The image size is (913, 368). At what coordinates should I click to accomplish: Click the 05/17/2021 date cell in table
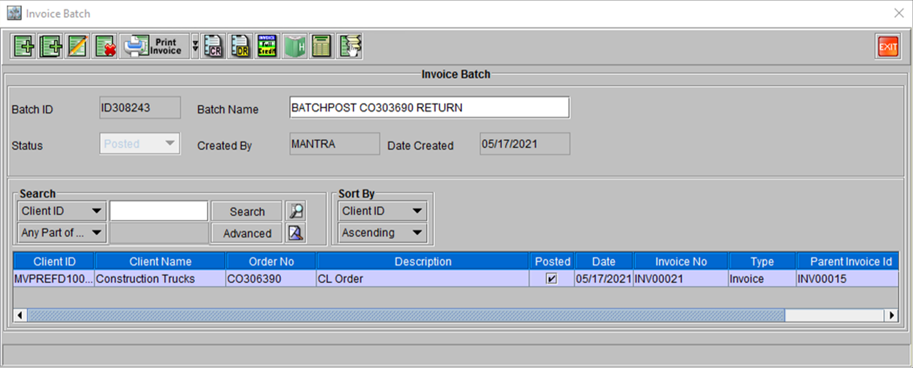tap(604, 279)
